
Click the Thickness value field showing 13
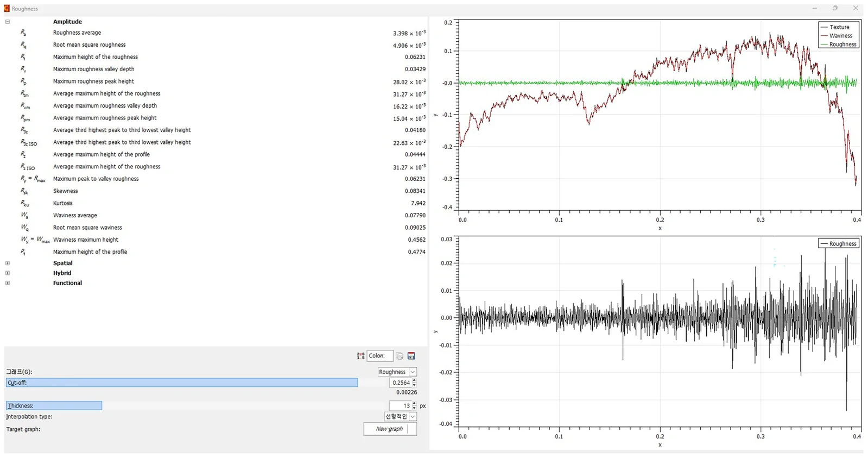pos(400,405)
